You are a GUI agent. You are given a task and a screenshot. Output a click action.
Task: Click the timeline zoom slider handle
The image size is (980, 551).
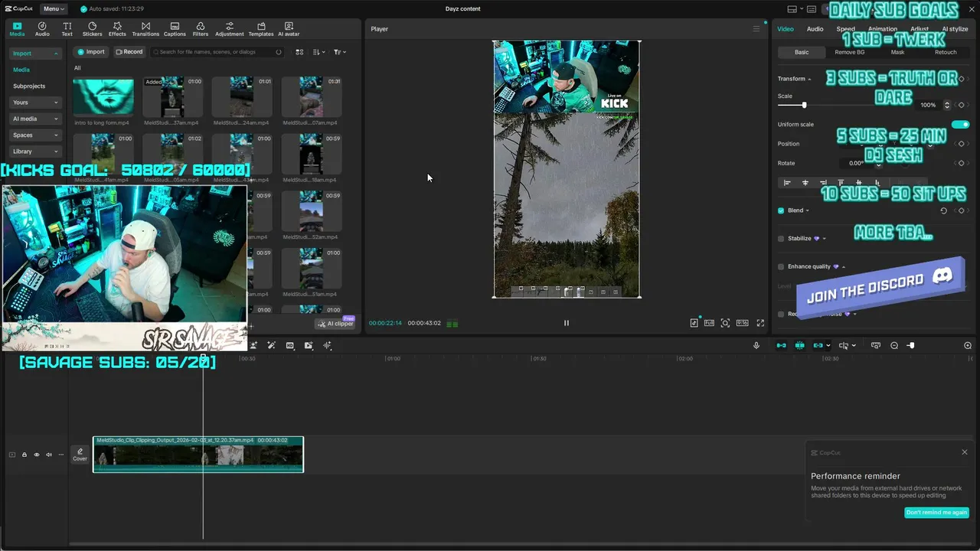911,346
